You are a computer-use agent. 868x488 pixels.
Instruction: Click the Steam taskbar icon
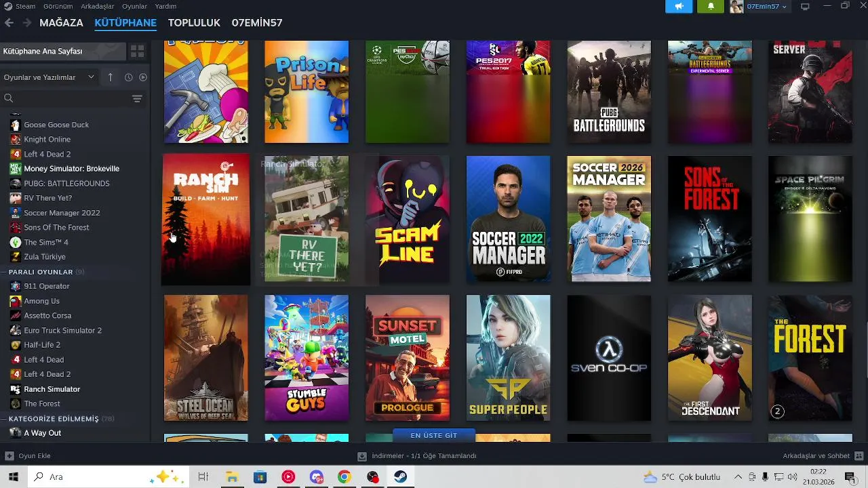400,476
